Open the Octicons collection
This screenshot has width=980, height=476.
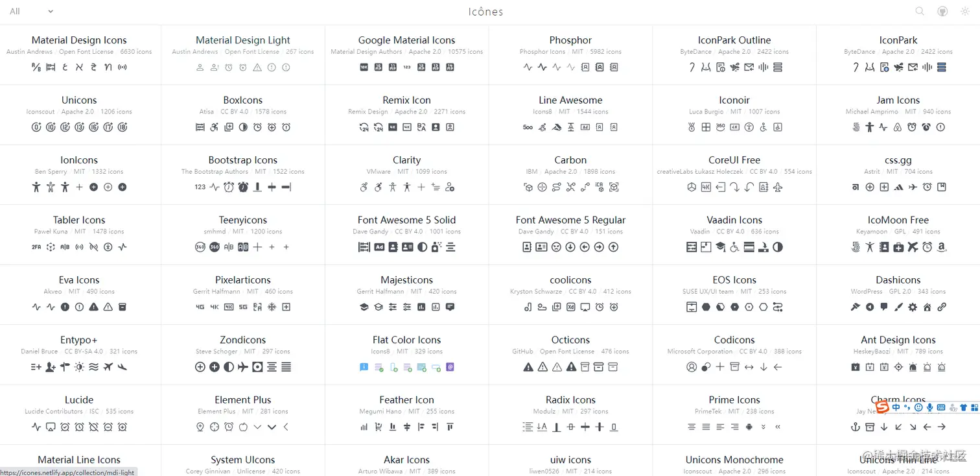pyautogui.click(x=570, y=340)
